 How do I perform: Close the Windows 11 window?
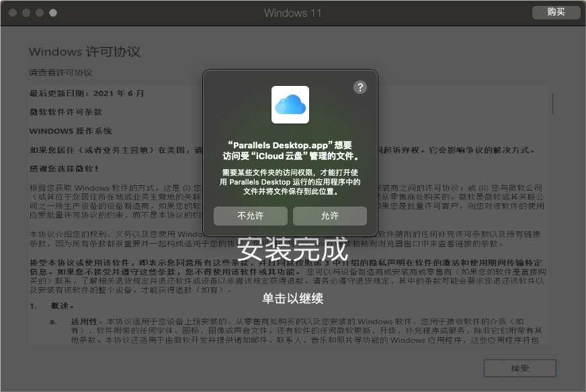pos(13,13)
